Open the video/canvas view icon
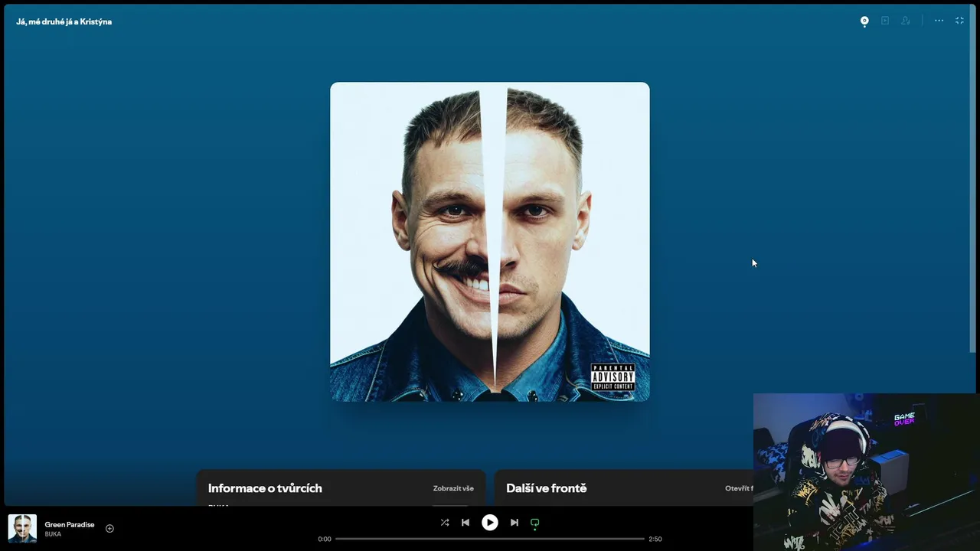980x551 pixels. (x=885, y=21)
